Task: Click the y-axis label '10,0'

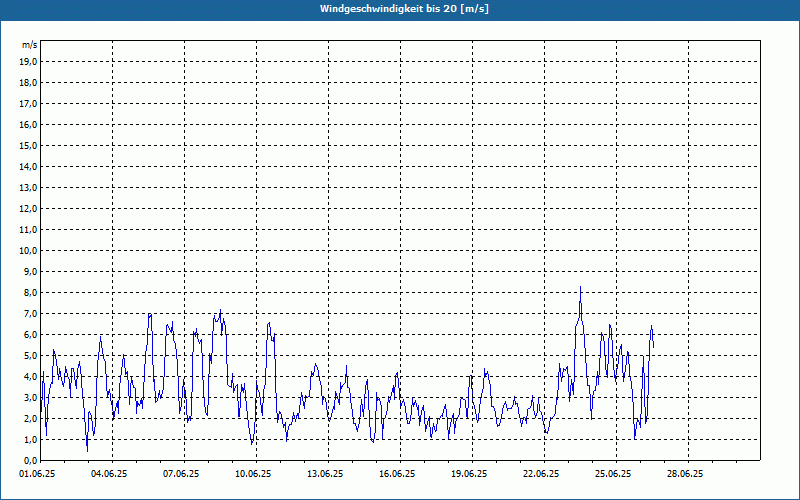Action: (x=28, y=251)
